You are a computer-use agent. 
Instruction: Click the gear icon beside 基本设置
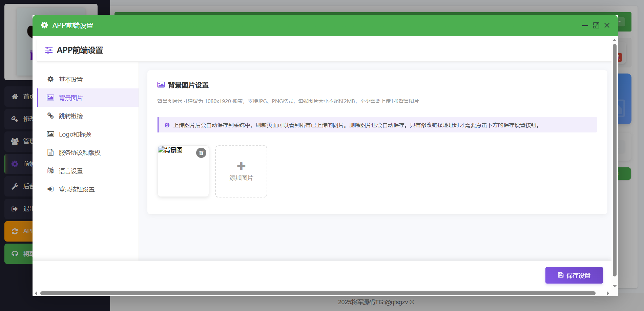[x=50, y=79]
